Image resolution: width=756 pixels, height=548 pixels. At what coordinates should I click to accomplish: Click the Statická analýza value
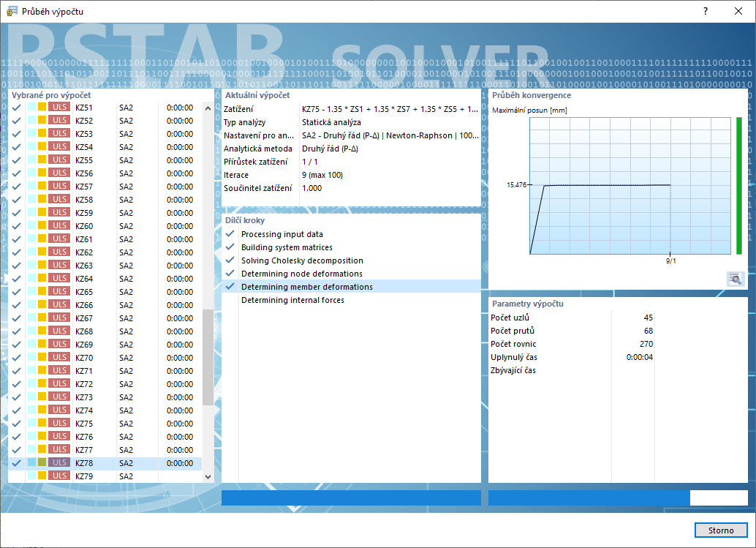click(331, 122)
